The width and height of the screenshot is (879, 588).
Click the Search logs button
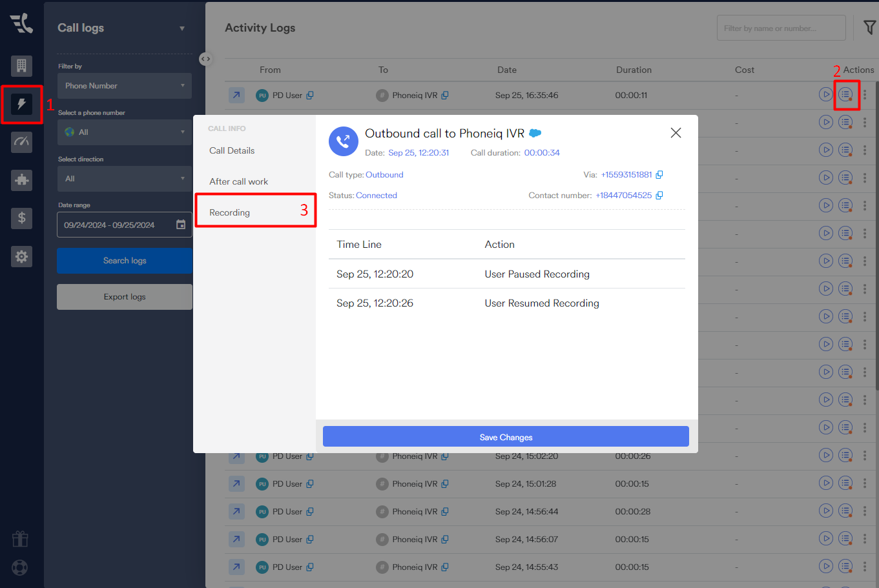(x=125, y=261)
